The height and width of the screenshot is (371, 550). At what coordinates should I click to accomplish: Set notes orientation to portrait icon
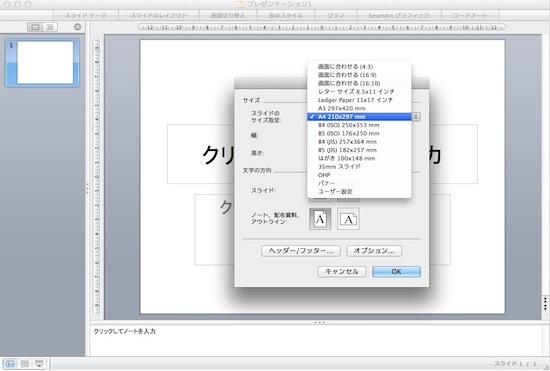tap(320, 219)
